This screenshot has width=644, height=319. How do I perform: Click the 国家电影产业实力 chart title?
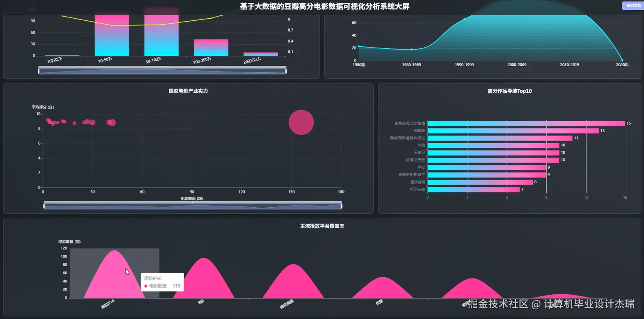[x=188, y=91]
